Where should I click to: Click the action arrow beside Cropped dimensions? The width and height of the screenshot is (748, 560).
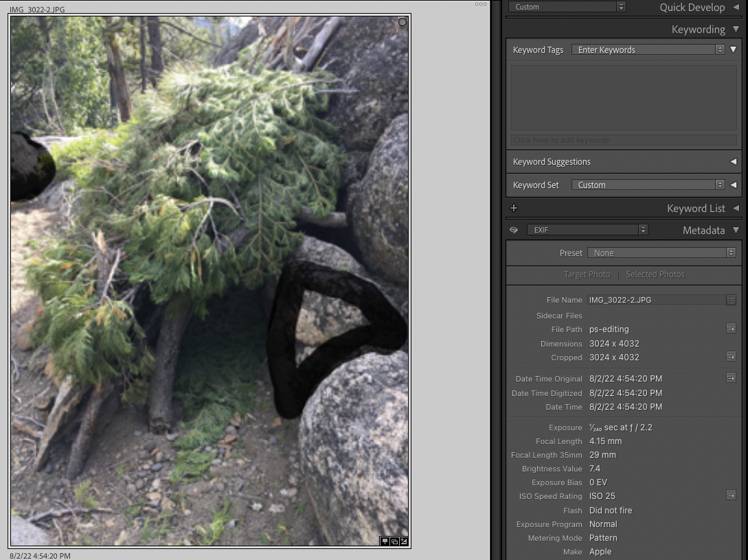coord(731,357)
